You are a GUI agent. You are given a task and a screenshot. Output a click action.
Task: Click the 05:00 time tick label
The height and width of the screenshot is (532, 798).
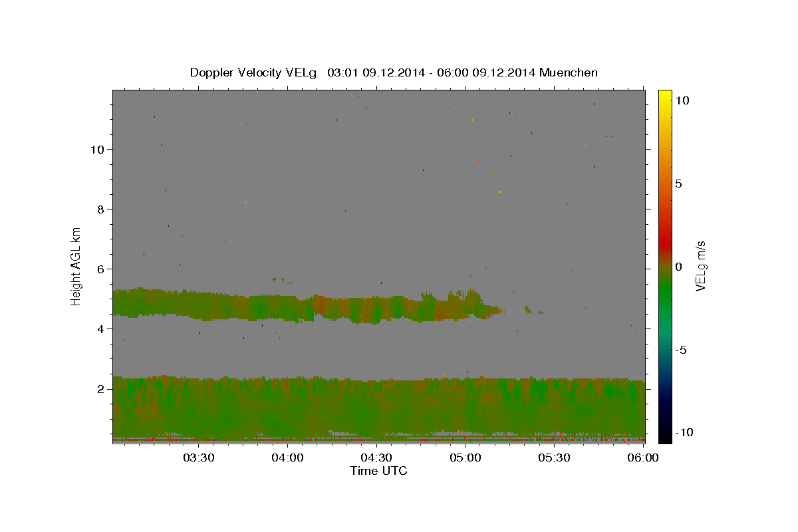(x=465, y=458)
